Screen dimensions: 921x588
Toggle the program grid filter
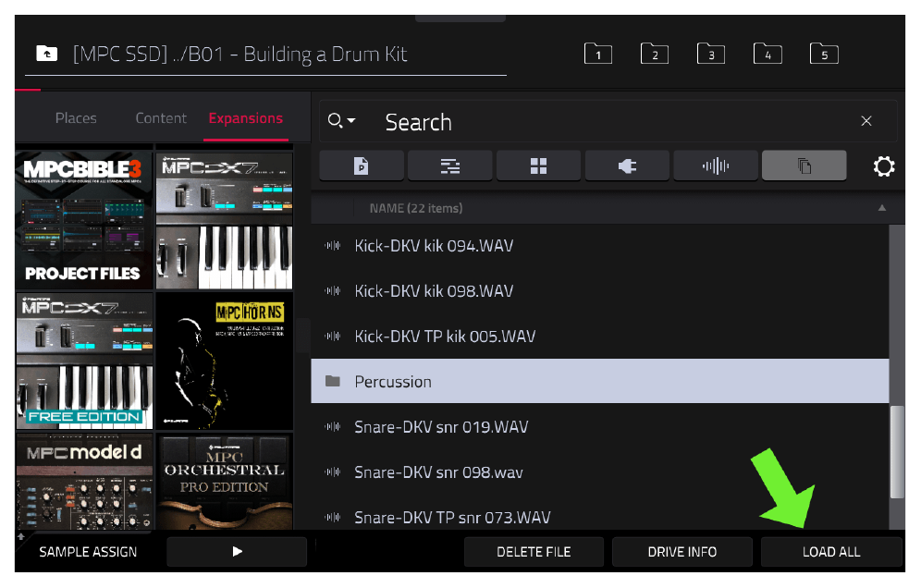tap(538, 165)
